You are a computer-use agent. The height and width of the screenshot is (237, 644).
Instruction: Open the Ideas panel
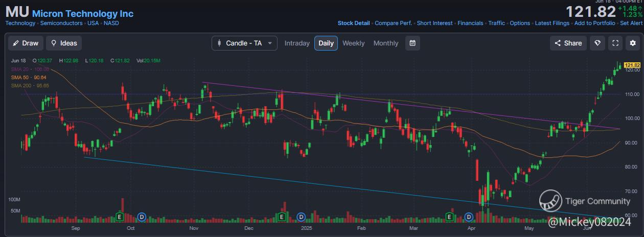point(64,43)
